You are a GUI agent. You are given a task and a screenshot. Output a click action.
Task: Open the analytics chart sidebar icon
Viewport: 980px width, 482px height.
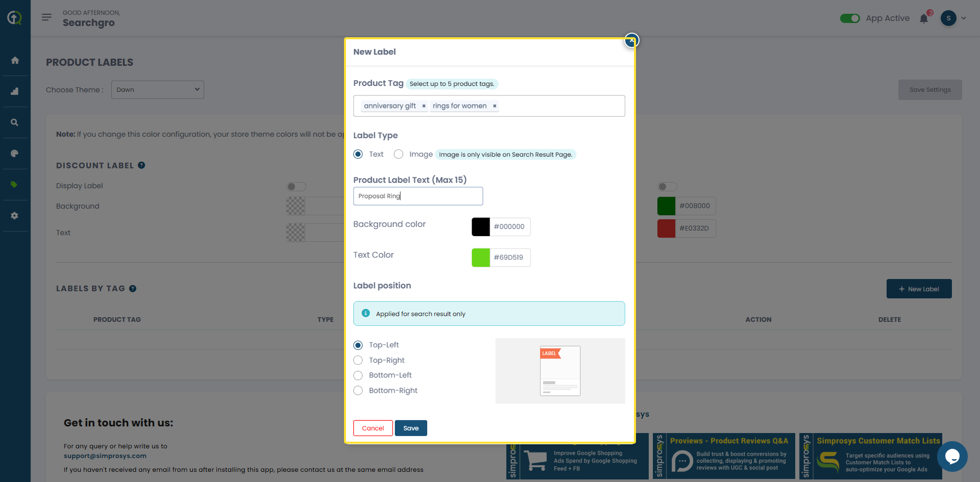point(15,91)
